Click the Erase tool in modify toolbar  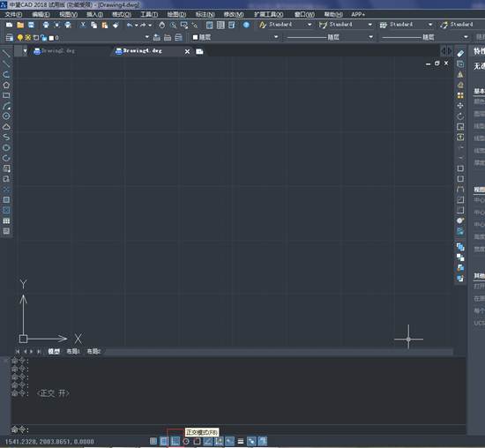point(460,54)
